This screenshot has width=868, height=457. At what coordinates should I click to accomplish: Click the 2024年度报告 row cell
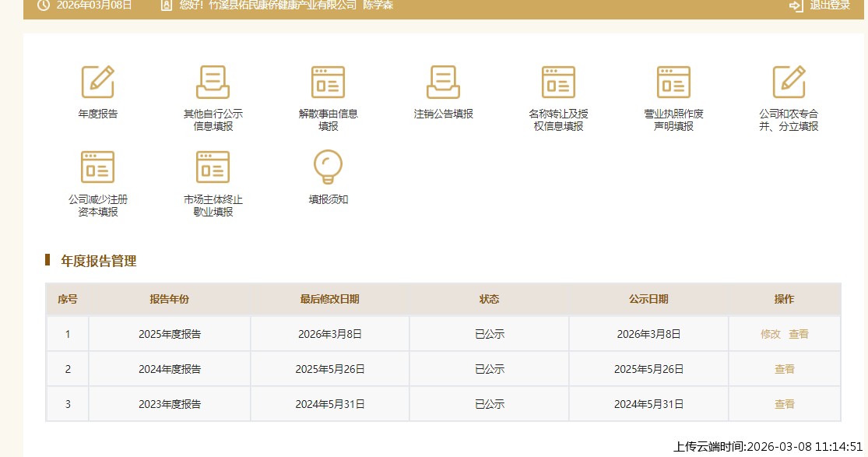[170, 369]
